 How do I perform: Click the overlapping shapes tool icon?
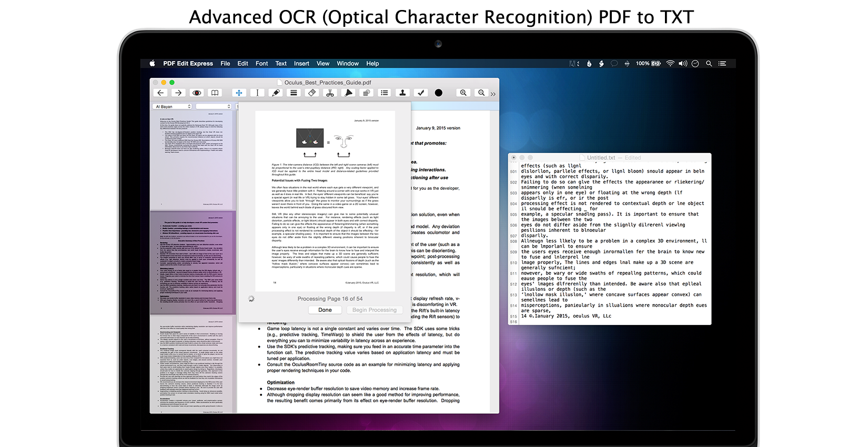(x=367, y=93)
